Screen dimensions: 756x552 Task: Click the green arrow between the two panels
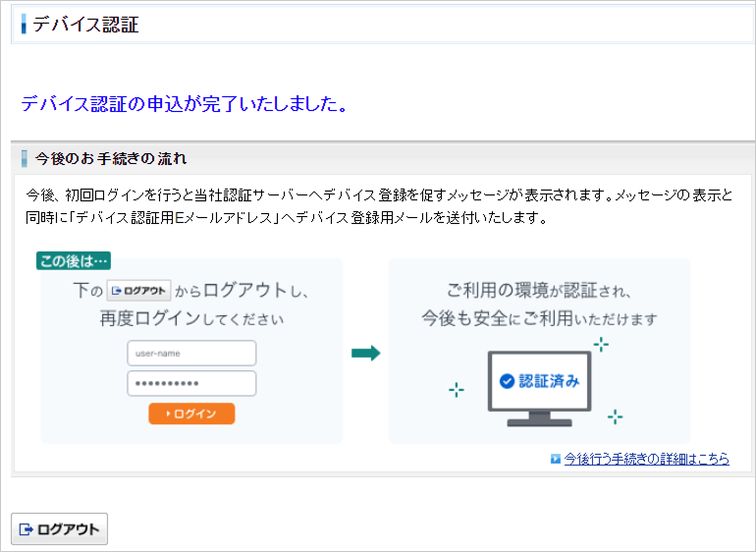366,354
